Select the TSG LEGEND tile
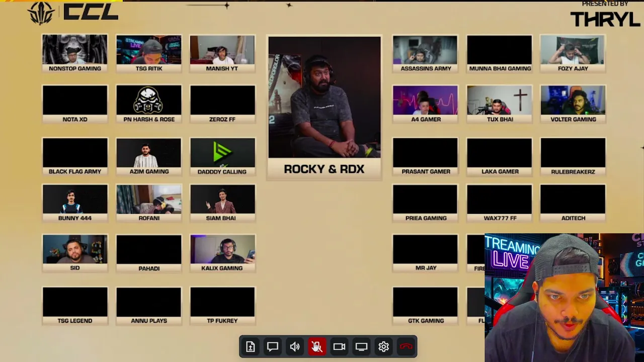Image resolution: width=644 pixels, height=362 pixels. click(x=75, y=306)
